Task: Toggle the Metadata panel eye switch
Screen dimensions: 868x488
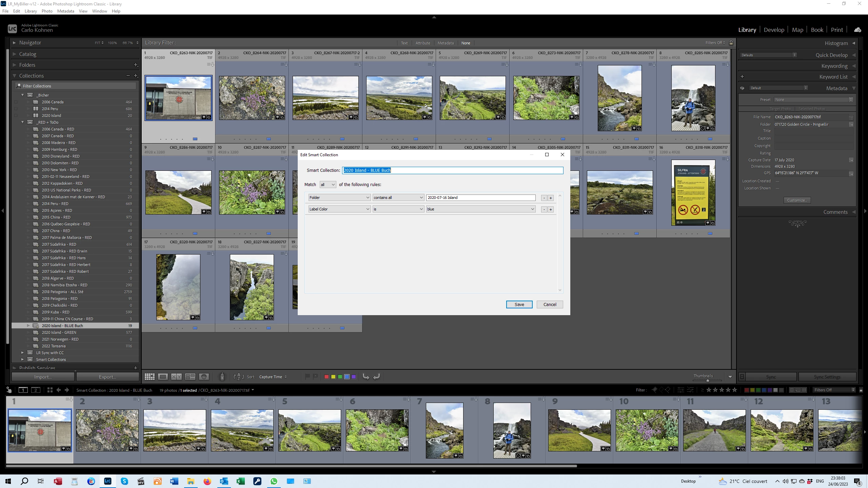Action: click(x=742, y=88)
